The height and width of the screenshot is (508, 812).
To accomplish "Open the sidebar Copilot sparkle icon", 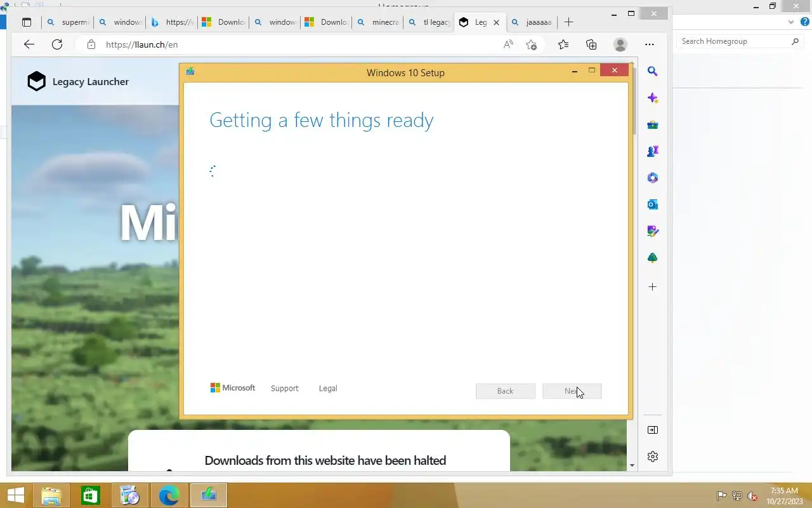I will 652,98.
